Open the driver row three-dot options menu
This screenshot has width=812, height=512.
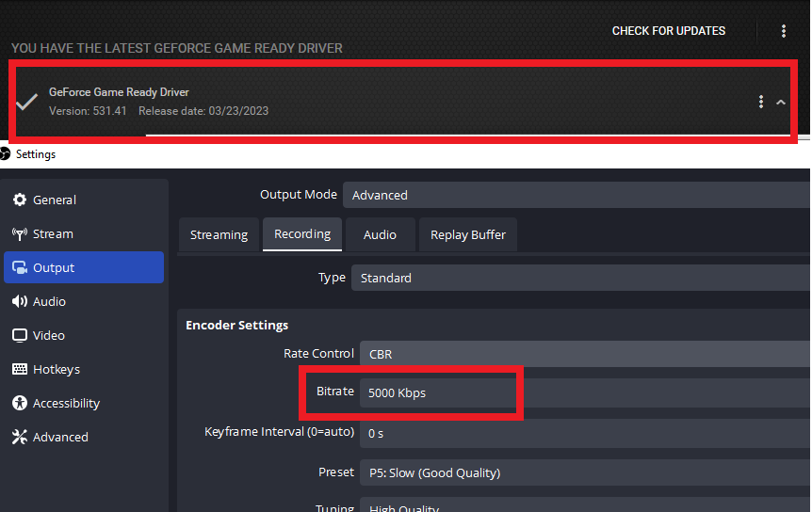[761, 102]
